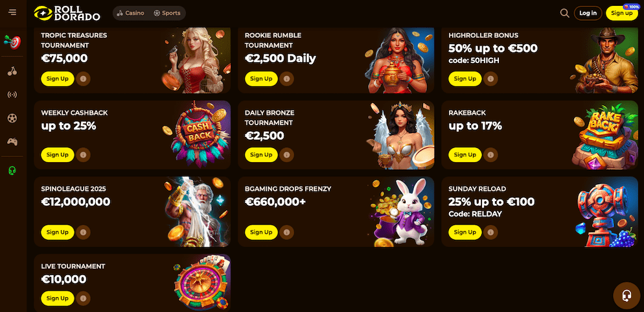
Task: Click the search magnifier icon
Action: (564, 13)
